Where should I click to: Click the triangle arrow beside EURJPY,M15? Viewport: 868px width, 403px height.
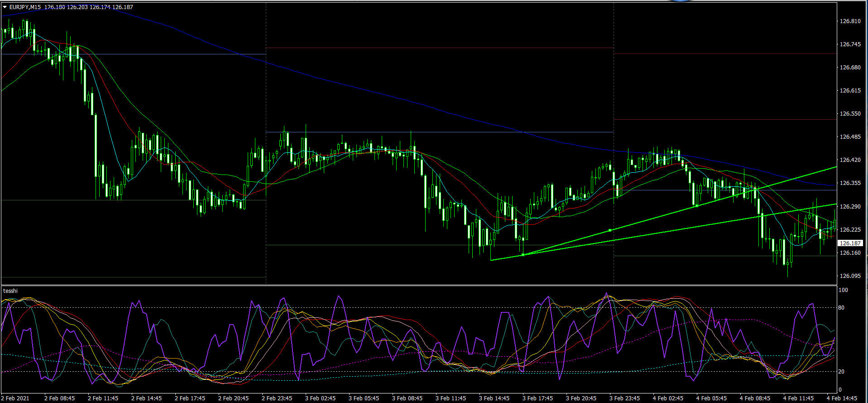point(5,7)
